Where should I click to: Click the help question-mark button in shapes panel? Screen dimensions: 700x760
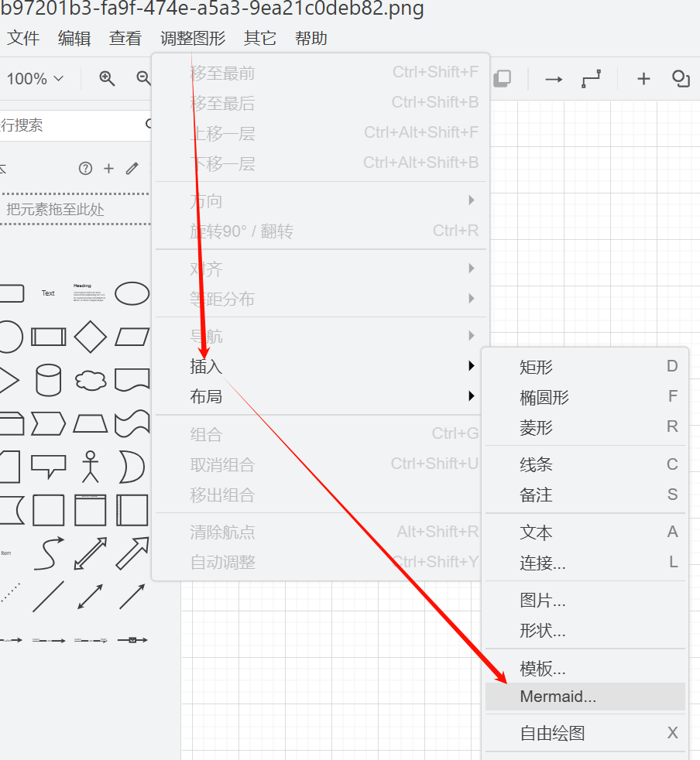tap(84, 168)
